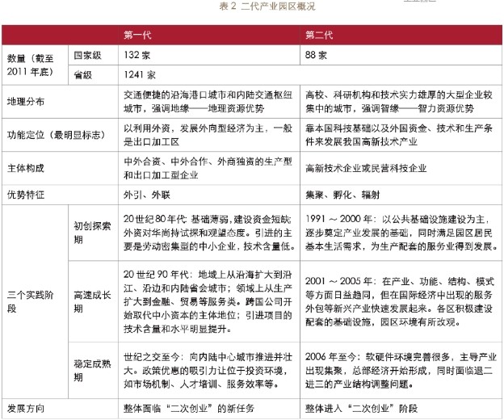504x420 pixels.
Task: Click cell starting '2006 年至今'
Action: [x=401, y=371]
